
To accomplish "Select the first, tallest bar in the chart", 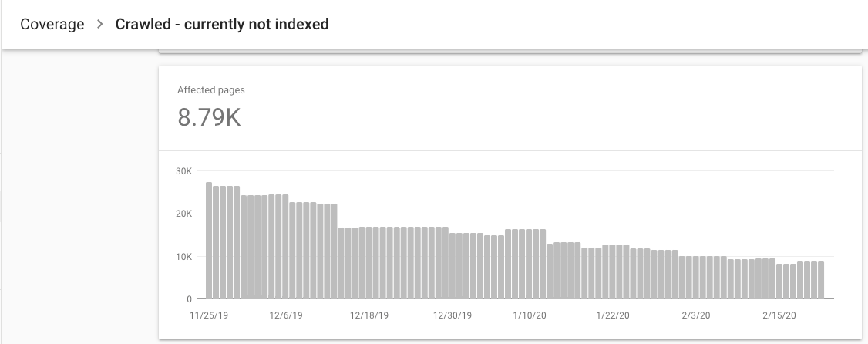I will [x=209, y=241].
